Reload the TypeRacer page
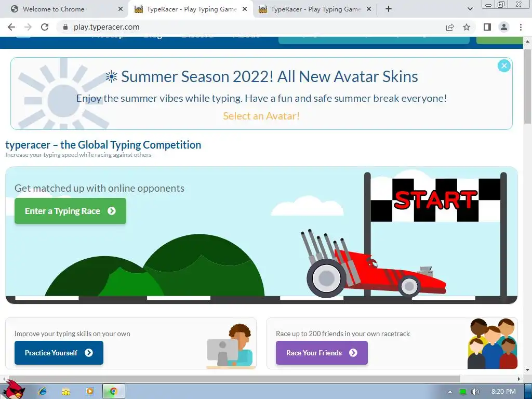 click(x=45, y=27)
